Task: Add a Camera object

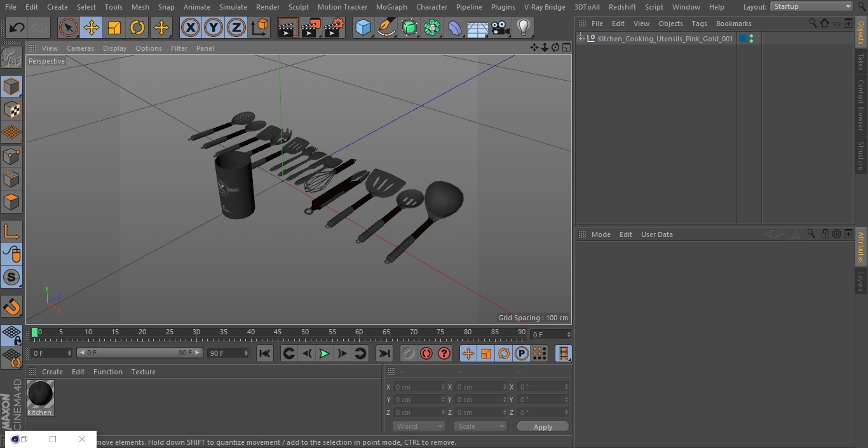Action: 501,27
